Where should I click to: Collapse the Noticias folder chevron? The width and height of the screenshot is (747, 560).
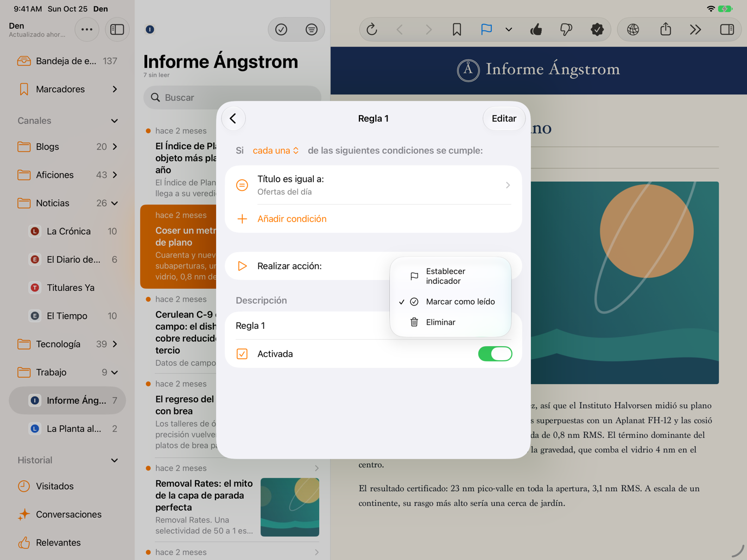tap(115, 203)
